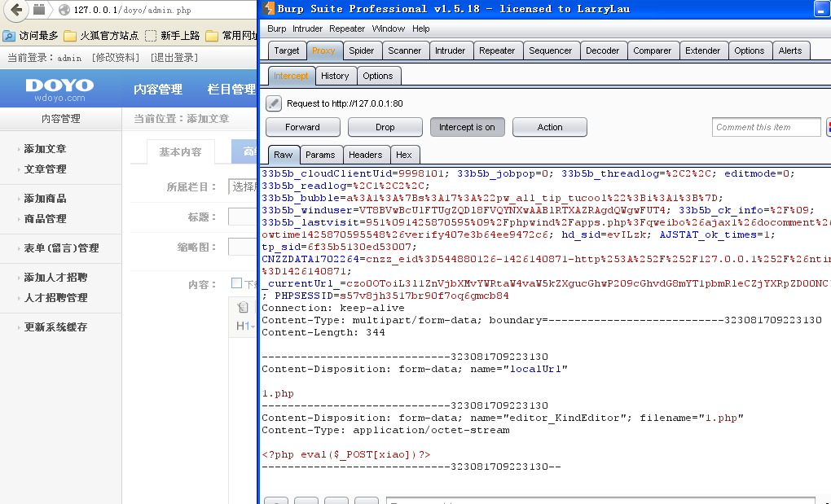Click the Forward button
This screenshot has width=831, height=504.
click(302, 127)
